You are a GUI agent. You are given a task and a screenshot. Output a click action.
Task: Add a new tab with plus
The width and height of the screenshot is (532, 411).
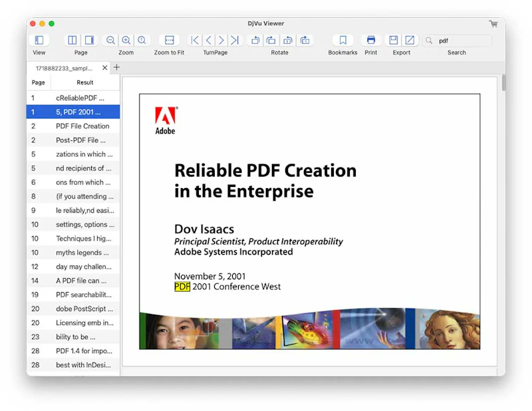(x=116, y=68)
